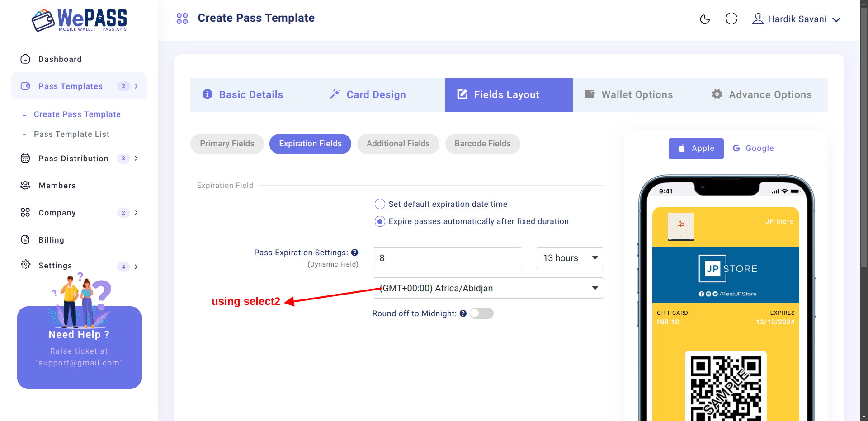Click the WePASS logo
This screenshot has width=868, height=421.
(79, 20)
